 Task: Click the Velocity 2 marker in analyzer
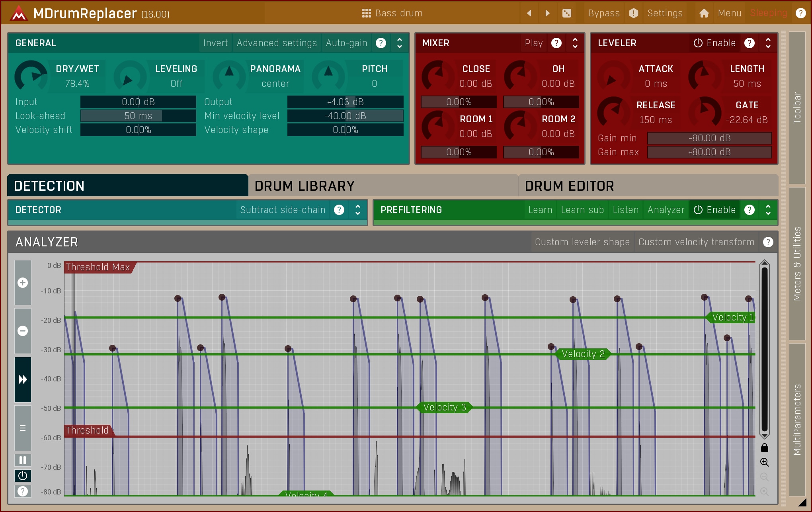coord(583,354)
